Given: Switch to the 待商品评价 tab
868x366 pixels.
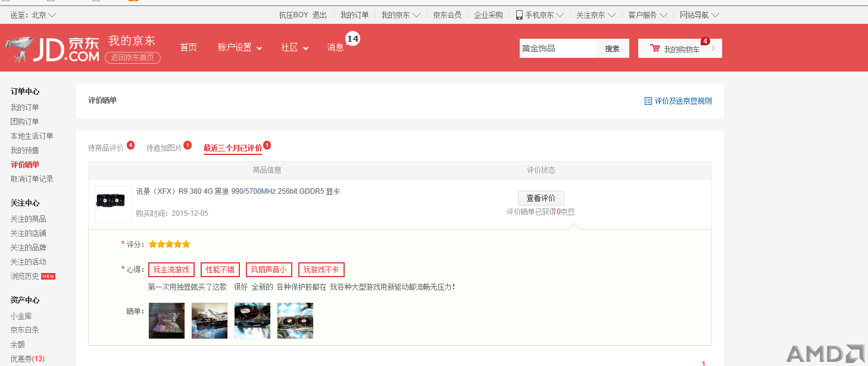Looking at the screenshot, I should [106, 148].
